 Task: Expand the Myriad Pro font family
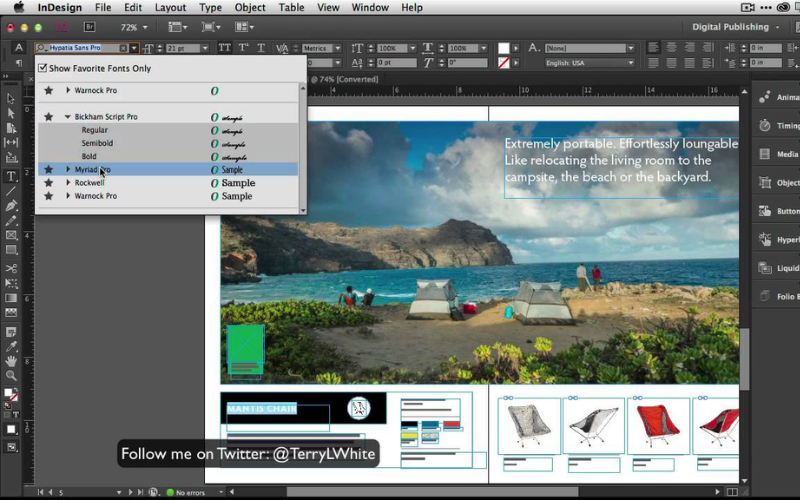(68, 170)
